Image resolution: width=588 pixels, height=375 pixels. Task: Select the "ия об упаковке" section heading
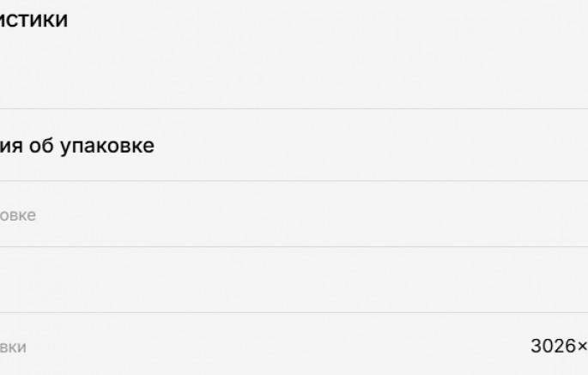coord(77,146)
